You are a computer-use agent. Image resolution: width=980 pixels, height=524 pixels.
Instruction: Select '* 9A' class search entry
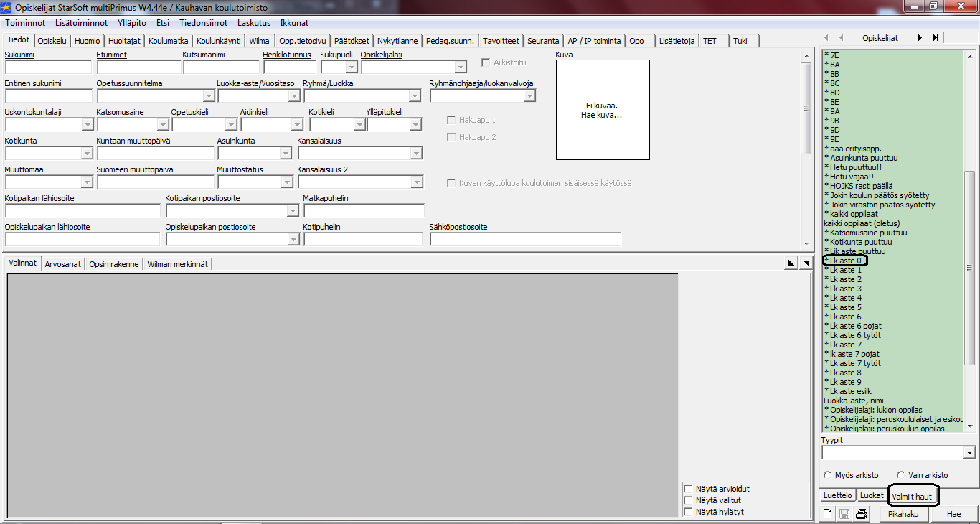click(832, 111)
